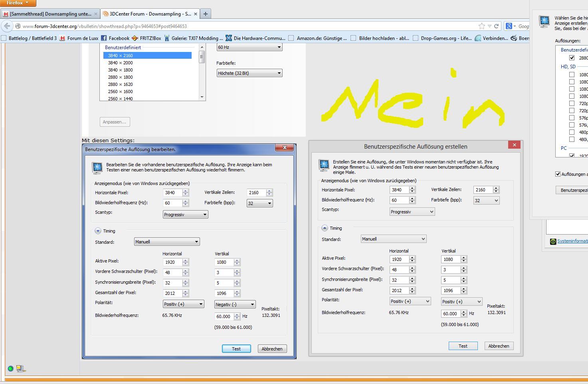The height and width of the screenshot is (384, 588).
Task: Select the 3DCenter Forum Downsampling tab
Action: click(x=150, y=14)
